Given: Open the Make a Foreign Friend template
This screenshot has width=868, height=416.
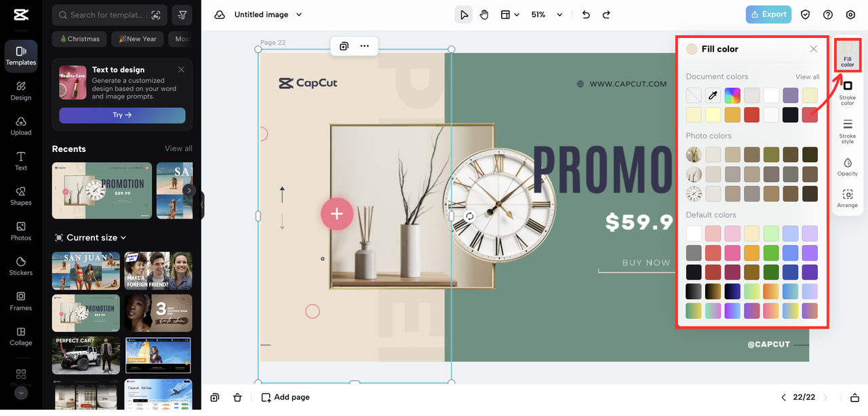Looking at the screenshot, I should coord(158,271).
